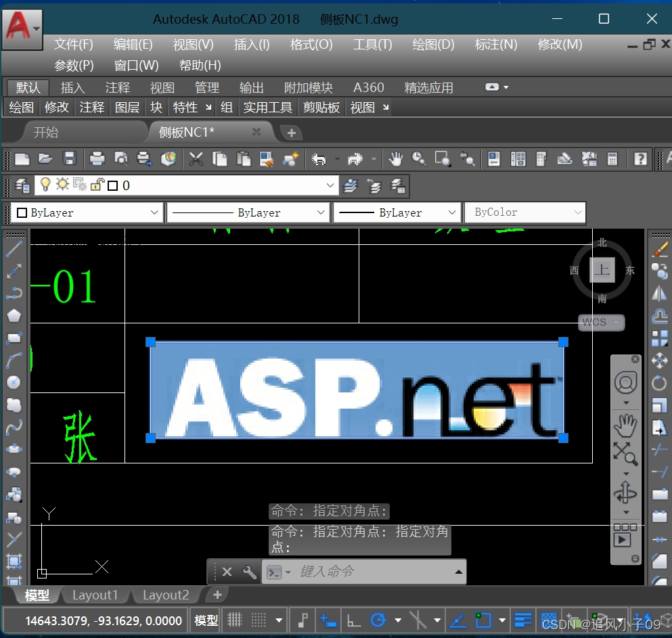Save the drawing with the floppy disk icon
672x638 pixels.
point(70,160)
